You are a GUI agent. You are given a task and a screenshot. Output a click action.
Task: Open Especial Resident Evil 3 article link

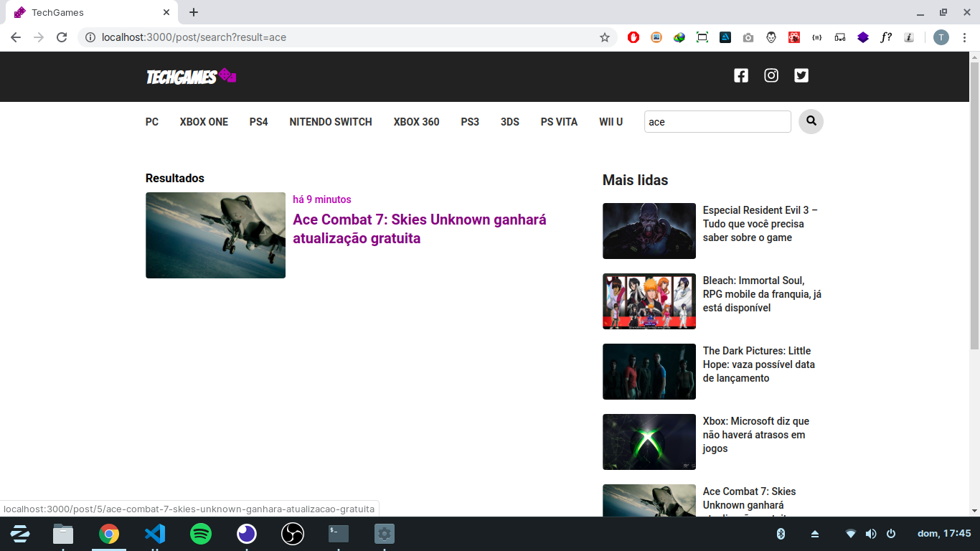(760, 224)
